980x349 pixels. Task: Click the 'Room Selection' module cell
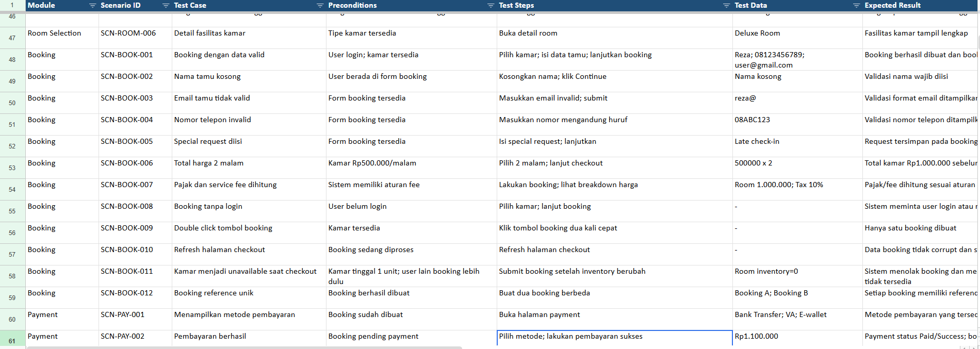coord(62,38)
